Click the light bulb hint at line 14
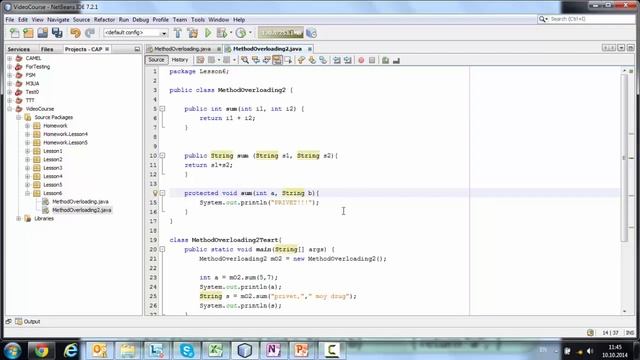This screenshot has width=640, height=360. (155, 193)
